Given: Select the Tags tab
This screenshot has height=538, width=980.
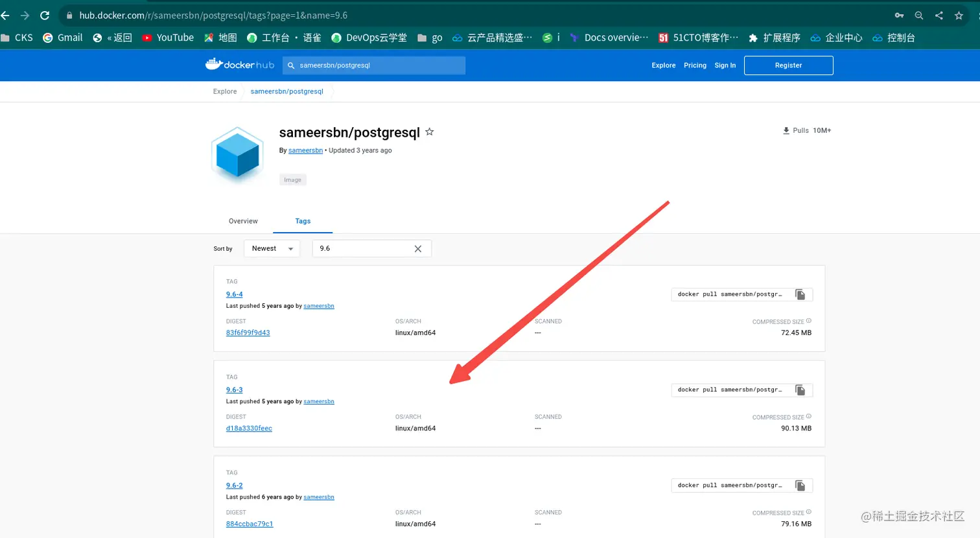Looking at the screenshot, I should (303, 221).
